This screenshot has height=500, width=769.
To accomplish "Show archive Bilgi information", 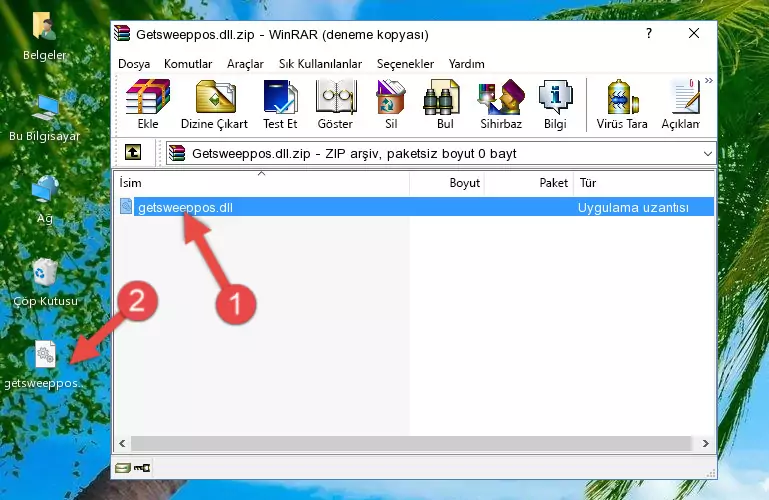I will (x=555, y=104).
